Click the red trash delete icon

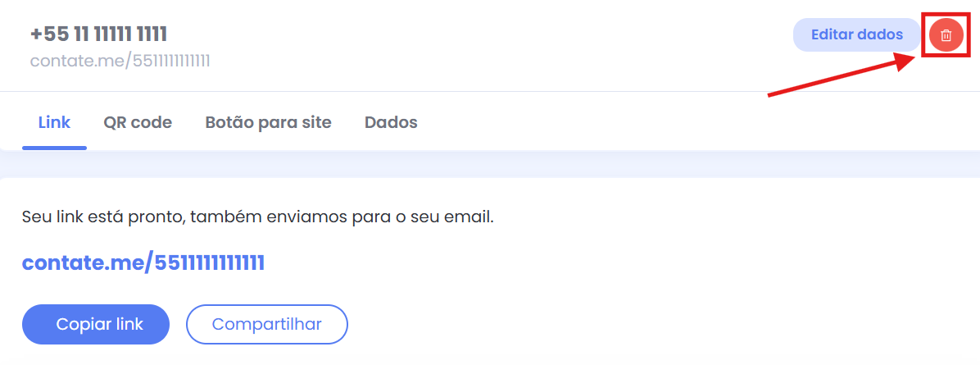coord(946,35)
